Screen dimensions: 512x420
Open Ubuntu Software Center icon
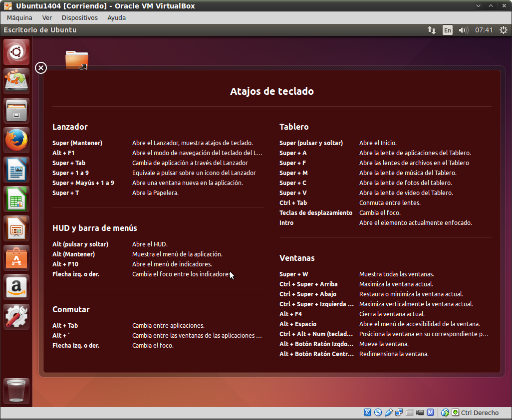point(17,258)
